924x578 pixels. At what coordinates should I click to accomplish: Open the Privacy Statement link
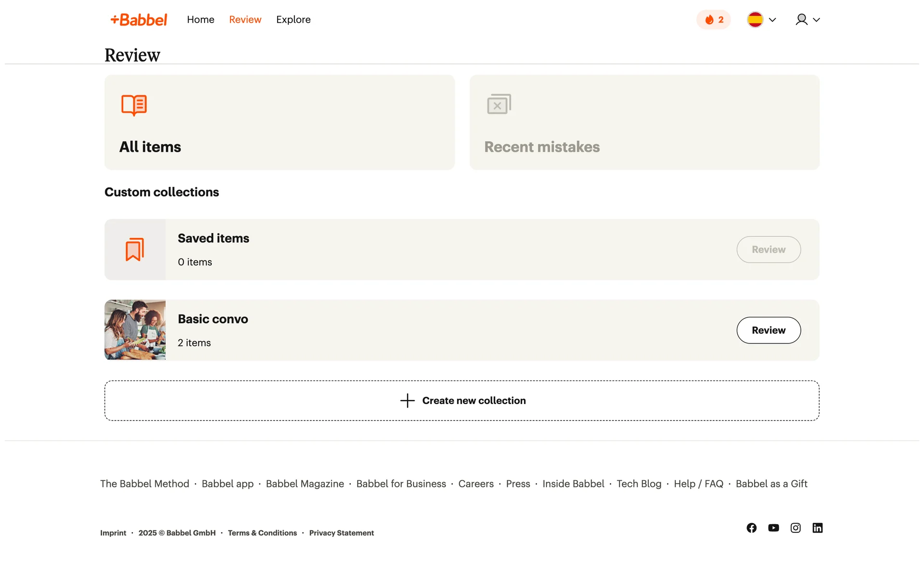341,533
